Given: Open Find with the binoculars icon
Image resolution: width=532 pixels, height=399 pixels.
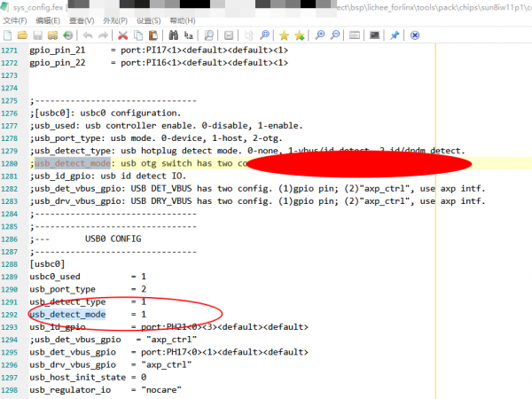Looking at the screenshot, I should tap(174, 35).
